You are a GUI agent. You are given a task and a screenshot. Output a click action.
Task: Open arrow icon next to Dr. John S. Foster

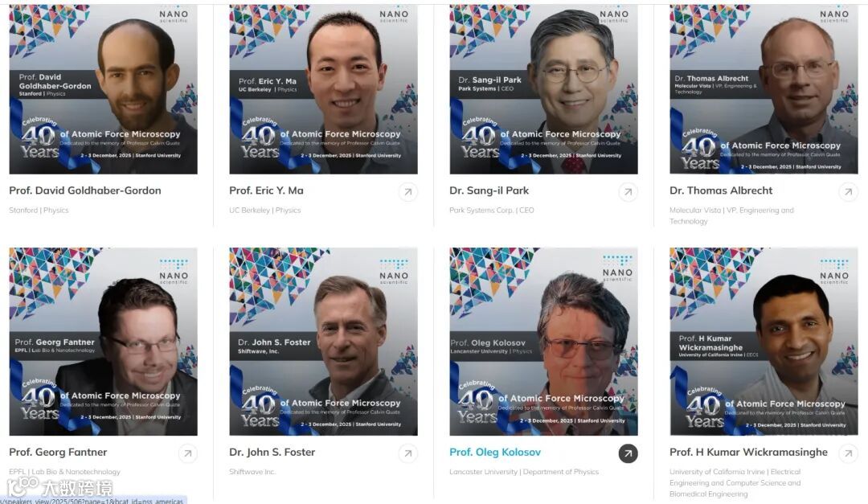(x=408, y=453)
